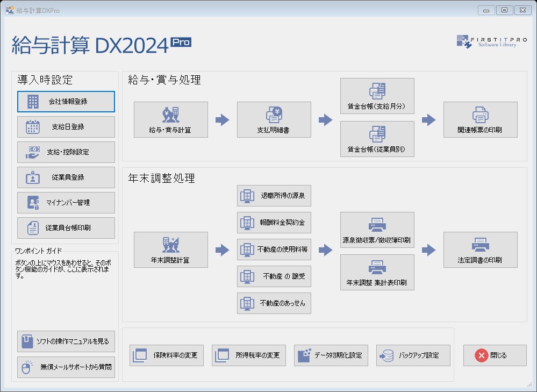This screenshot has width=537, height=392.
Task: Click calculator icon beside 不動産の使用料等
Action: coord(247,250)
